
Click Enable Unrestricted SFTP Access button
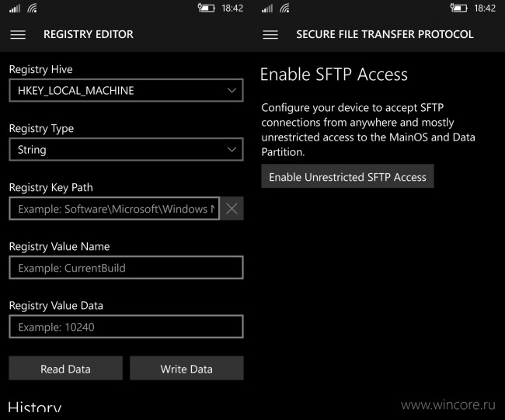(x=347, y=176)
